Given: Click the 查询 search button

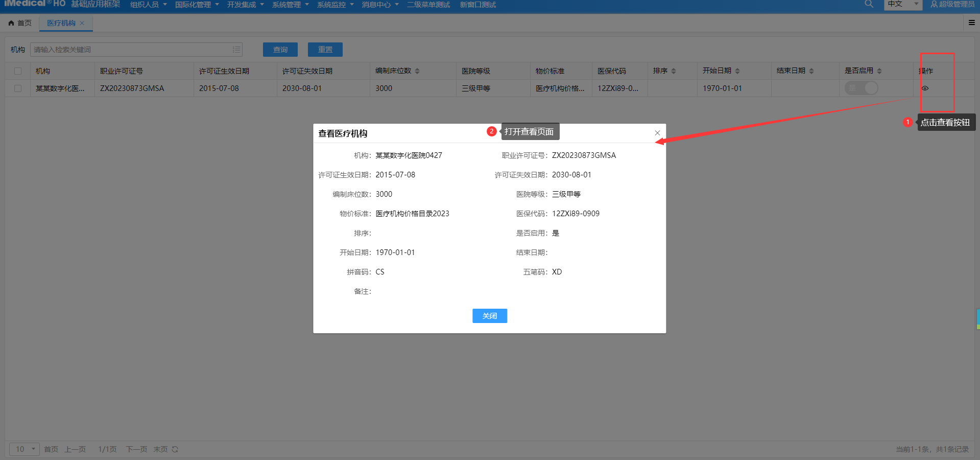Looking at the screenshot, I should [x=280, y=50].
